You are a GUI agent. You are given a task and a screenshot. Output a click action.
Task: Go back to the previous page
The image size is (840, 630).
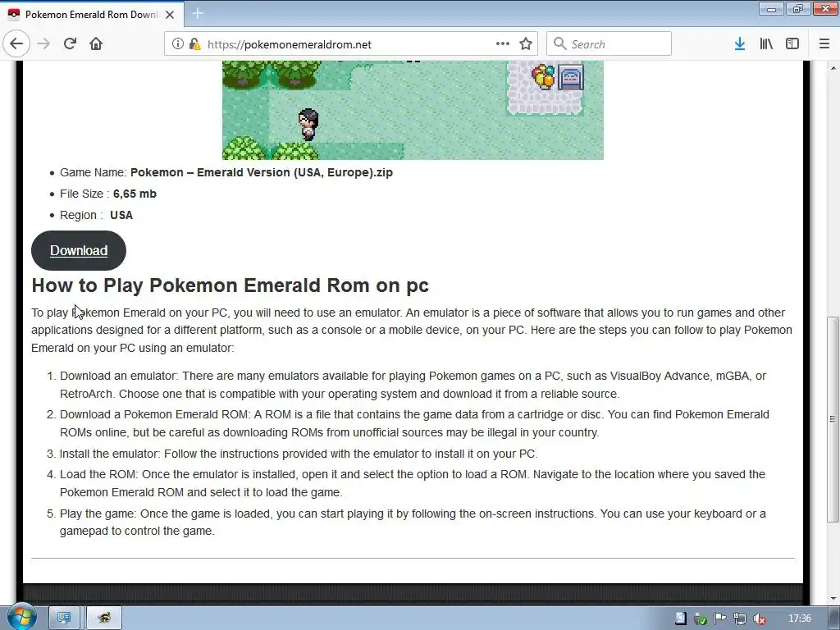tap(16, 44)
